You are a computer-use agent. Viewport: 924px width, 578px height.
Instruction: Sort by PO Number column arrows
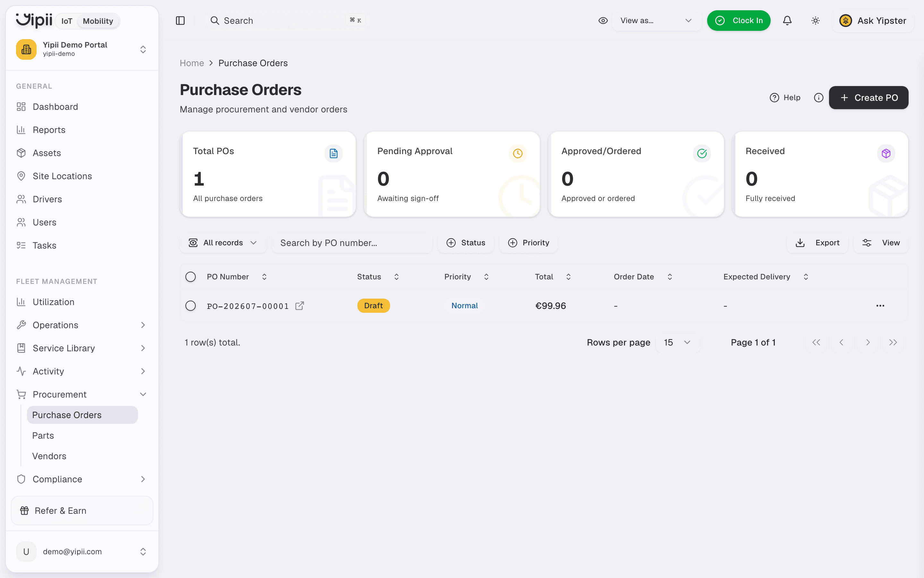pyautogui.click(x=264, y=277)
